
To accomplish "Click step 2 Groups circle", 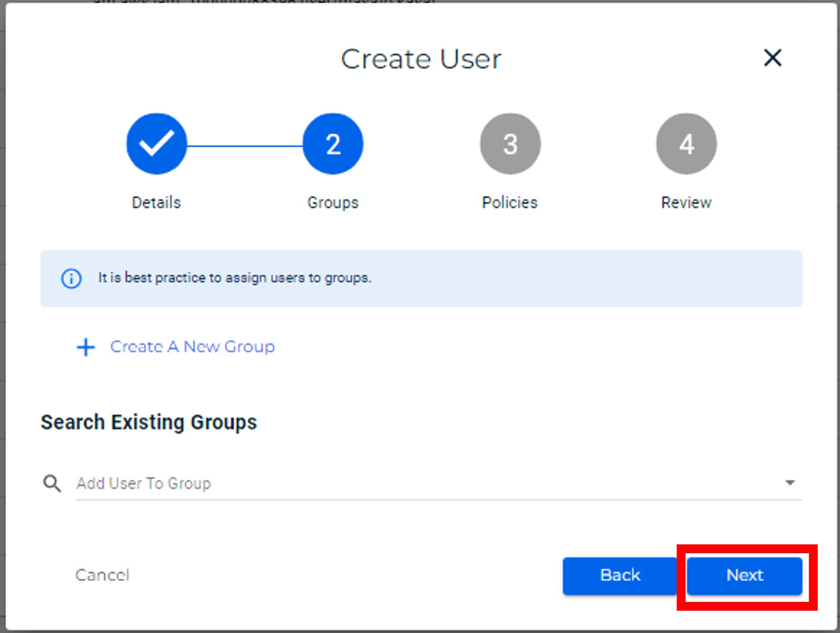I will click(x=333, y=144).
